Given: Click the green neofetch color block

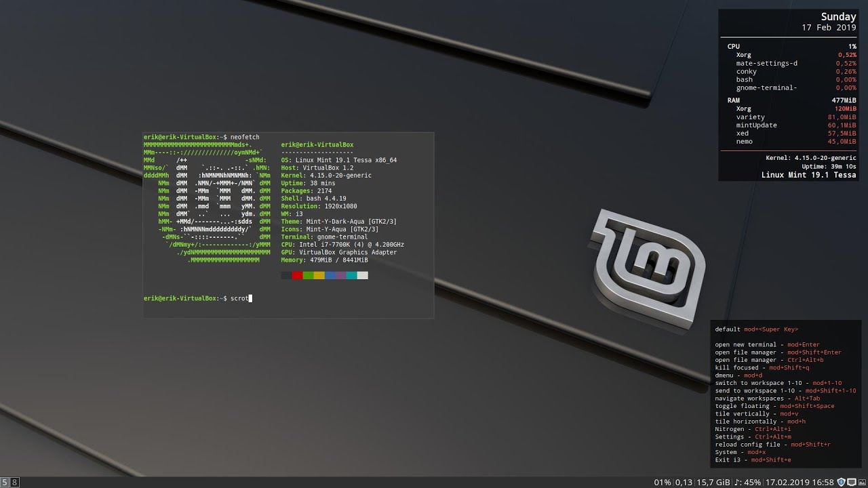Looking at the screenshot, I should [308, 275].
